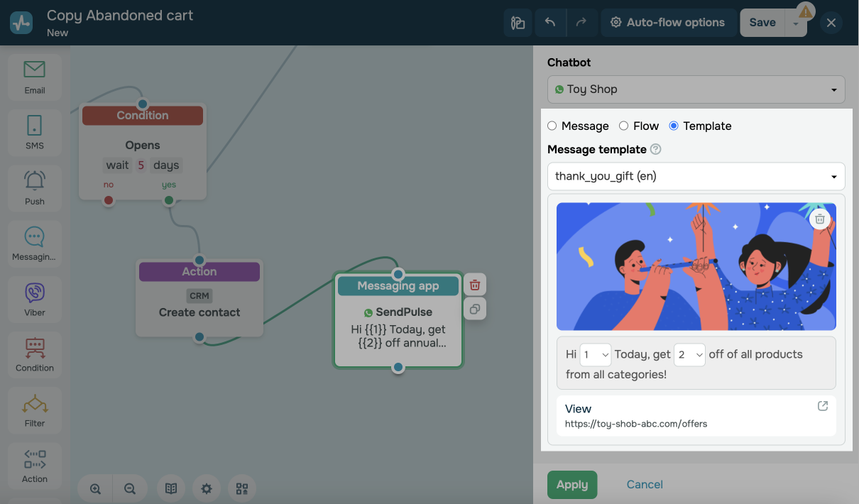This screenshot has width=859, height=504.
Task: Select the Email block in the sidebar
Action: pos(34,77)
